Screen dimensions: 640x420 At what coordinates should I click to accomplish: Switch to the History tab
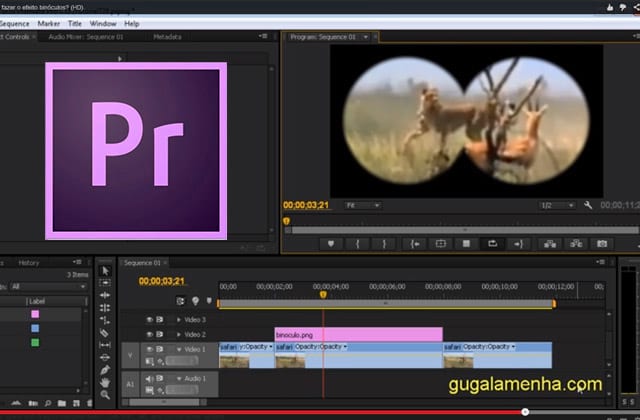coord(29,263)
